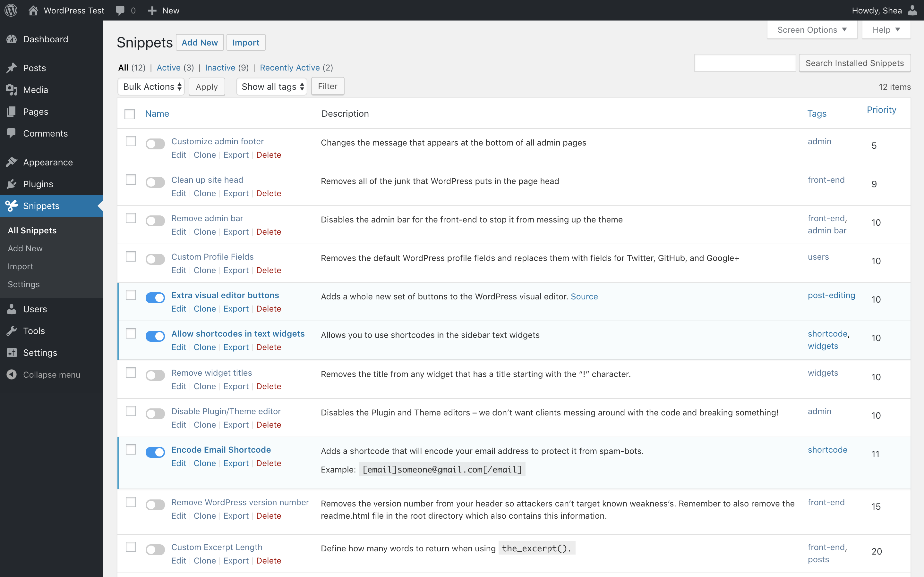Click the Plugins icon in sidebar
This screenshot has width=924, height=577.
click(x=12, y=183)
